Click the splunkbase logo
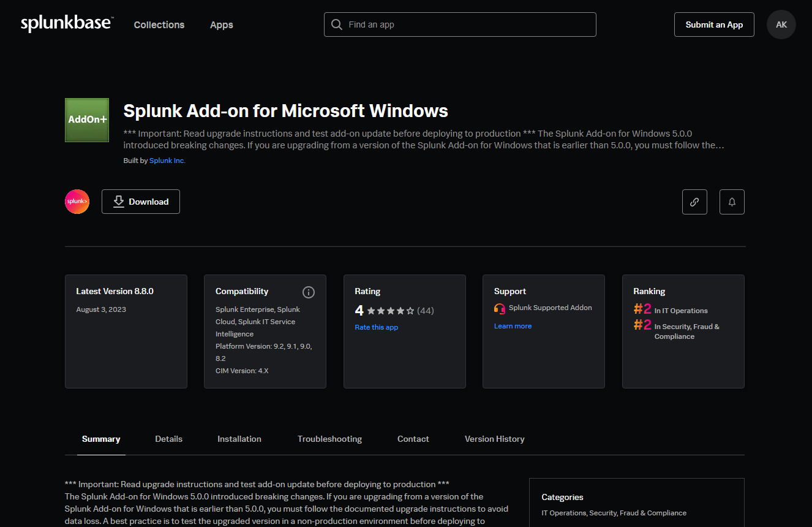The height and width of the screenshot is (527, 812). (66, 24)
